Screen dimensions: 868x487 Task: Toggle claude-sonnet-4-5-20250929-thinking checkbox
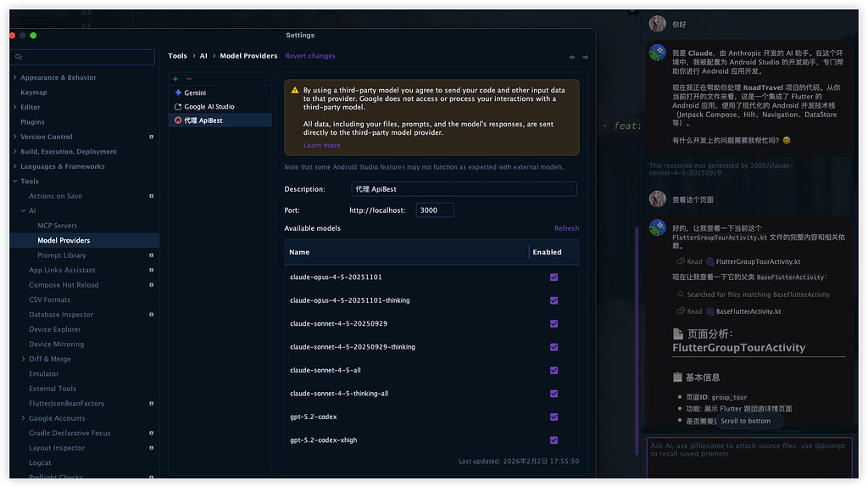point(554,347)
